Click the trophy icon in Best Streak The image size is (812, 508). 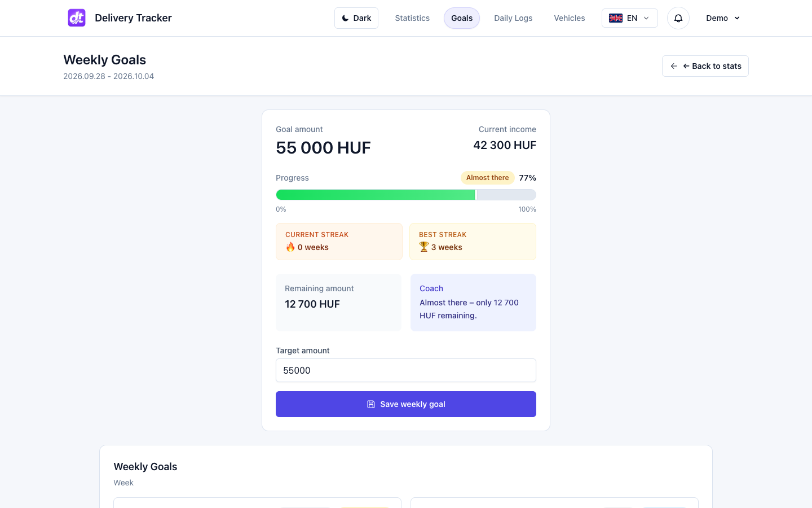424,247
